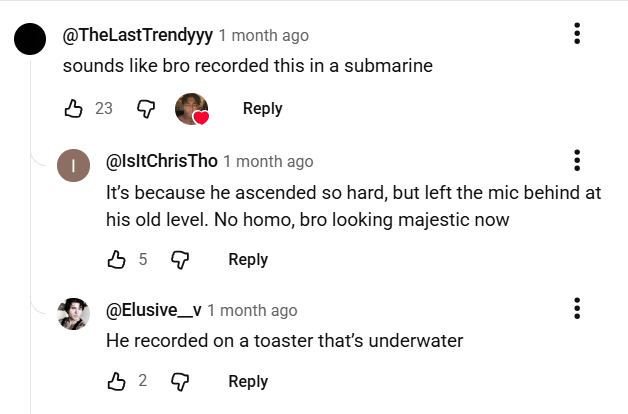Reply to Elusive__v's comment
The height and width of the screenshot is (414, 628).
pos(248,381)
